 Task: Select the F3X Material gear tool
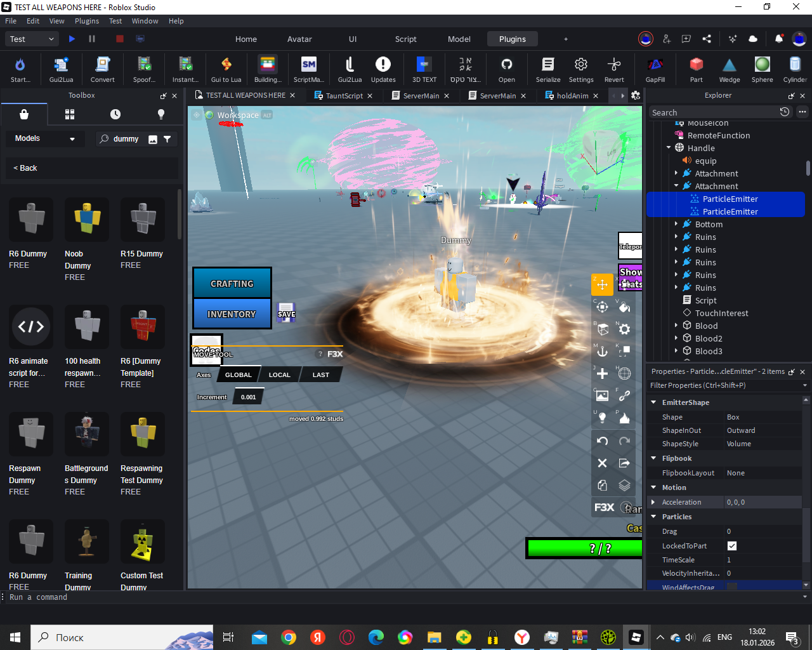[624, 329]
